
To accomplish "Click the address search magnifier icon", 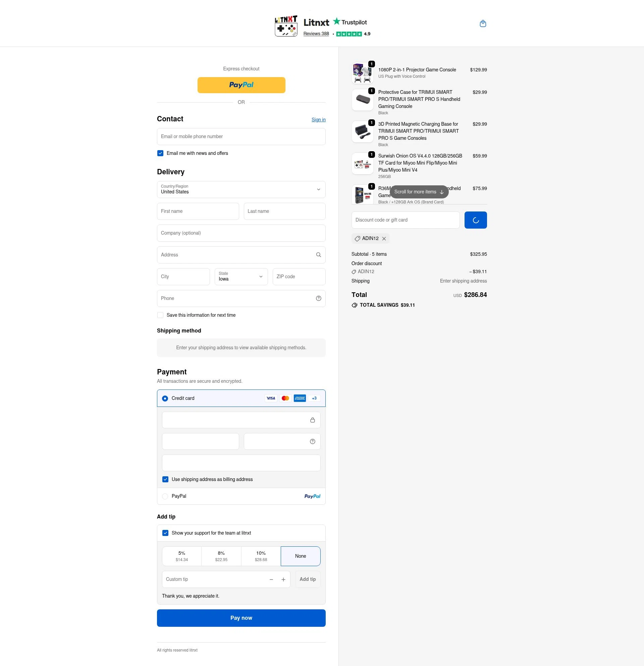I will tap(318, 254).
